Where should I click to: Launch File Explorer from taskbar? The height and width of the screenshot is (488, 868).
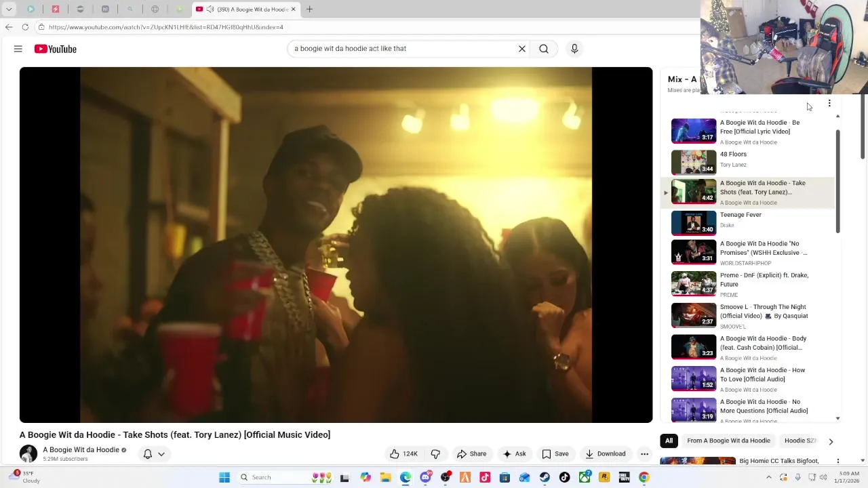385,477
